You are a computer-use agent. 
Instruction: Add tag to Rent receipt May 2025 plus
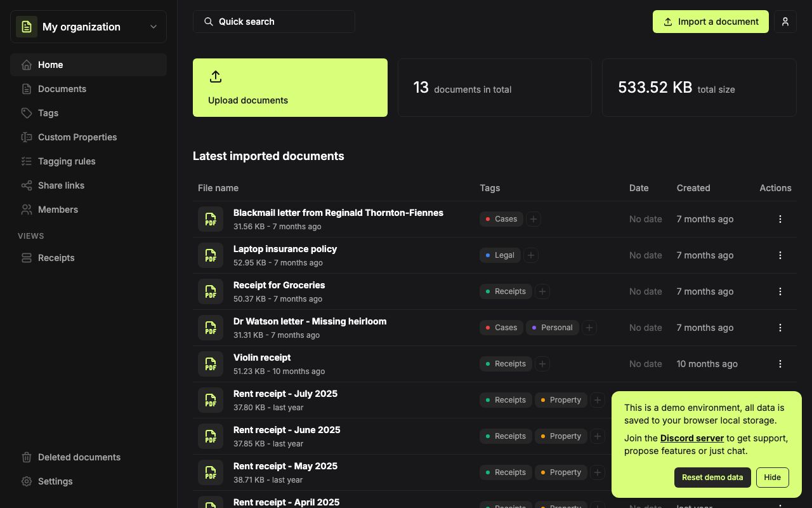coord(598,472)
